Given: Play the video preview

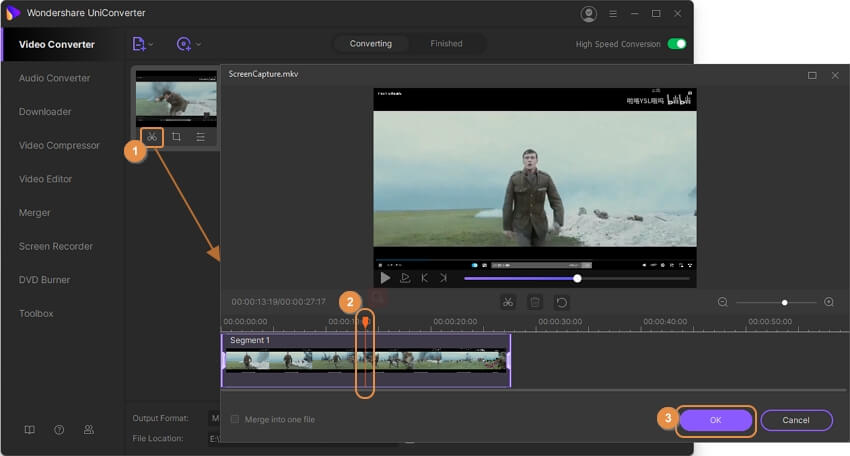Looking at the screenshot, I should [385, 278].
